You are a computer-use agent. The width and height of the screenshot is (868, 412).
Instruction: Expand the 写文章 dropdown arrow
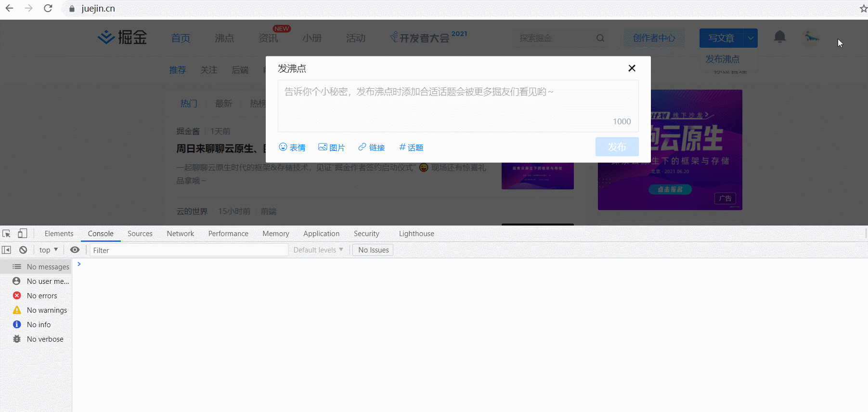[x=751, y=38]
